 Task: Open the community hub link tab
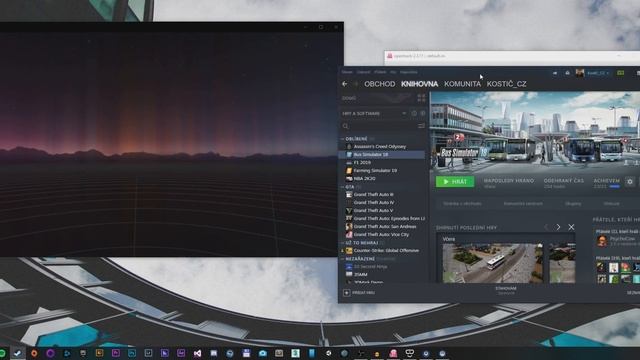point(523,203)
